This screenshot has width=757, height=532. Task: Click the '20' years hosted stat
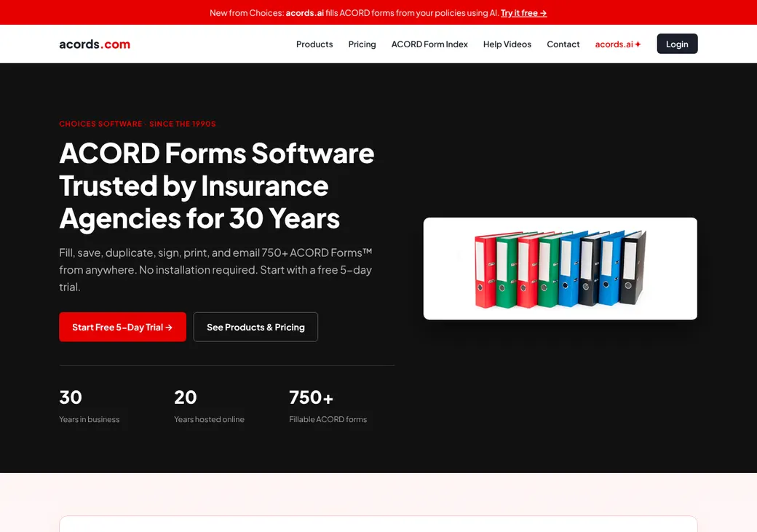(186, 397)
